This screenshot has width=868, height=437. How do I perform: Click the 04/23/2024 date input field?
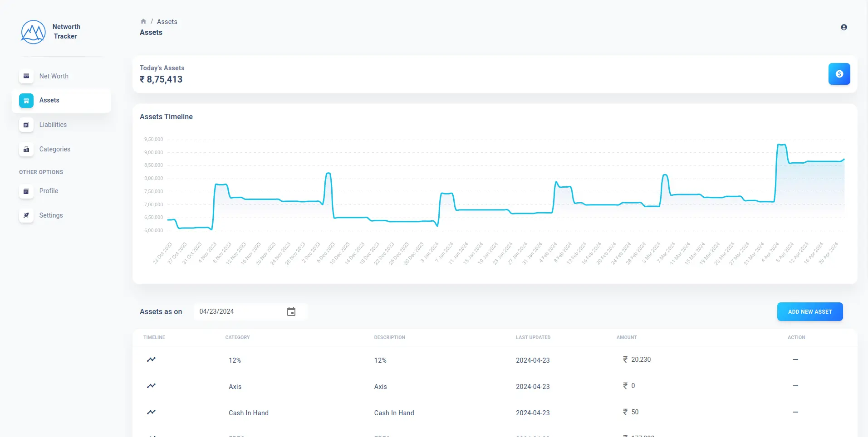250,311
